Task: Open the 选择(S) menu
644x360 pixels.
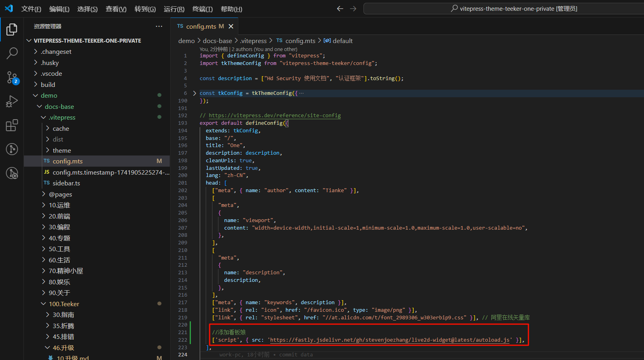Action: coord(87,9)
